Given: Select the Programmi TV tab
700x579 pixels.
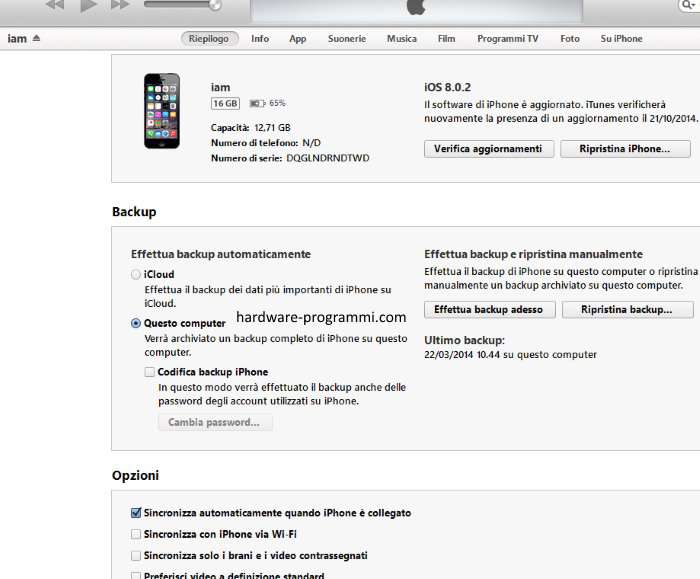Looking at the screenshot, I should point(508,39).
